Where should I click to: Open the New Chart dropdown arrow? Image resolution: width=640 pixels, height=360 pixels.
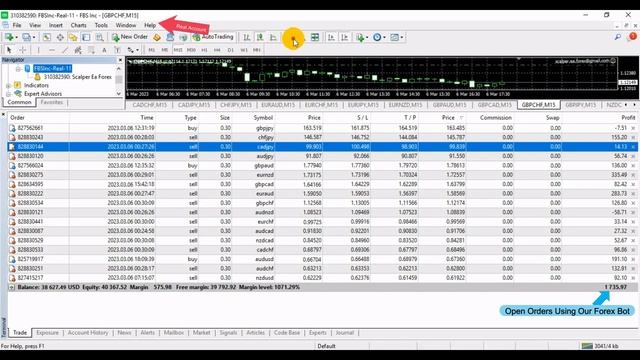16,38
